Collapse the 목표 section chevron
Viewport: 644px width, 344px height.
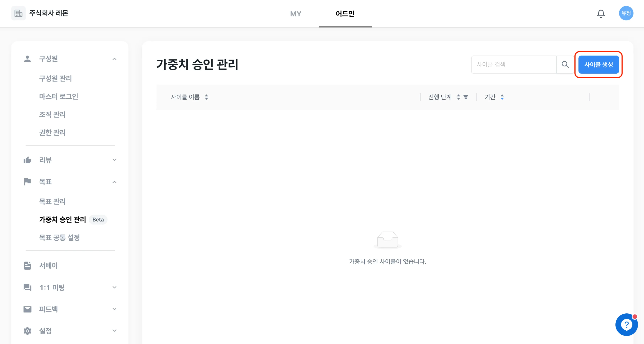(114, 182)
